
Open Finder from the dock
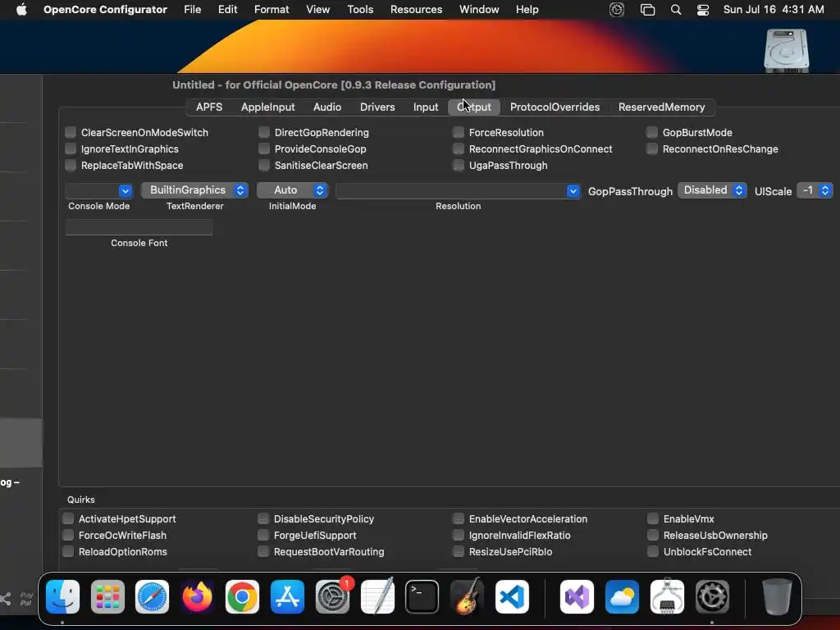coord(62,596)
